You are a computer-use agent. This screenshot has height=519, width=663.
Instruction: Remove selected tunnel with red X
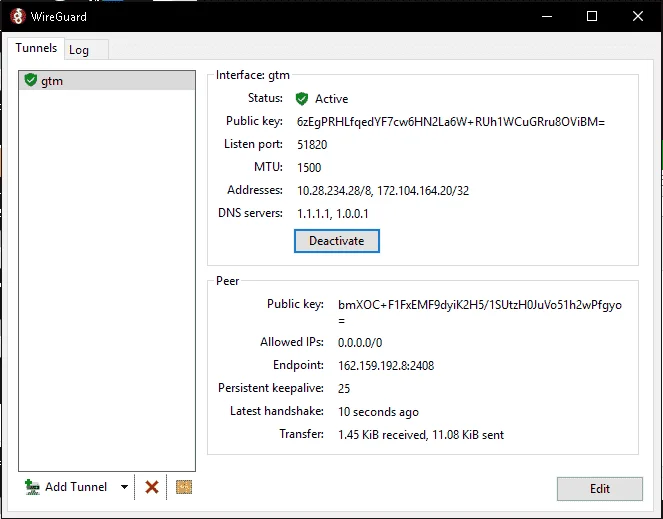point(152,487)
